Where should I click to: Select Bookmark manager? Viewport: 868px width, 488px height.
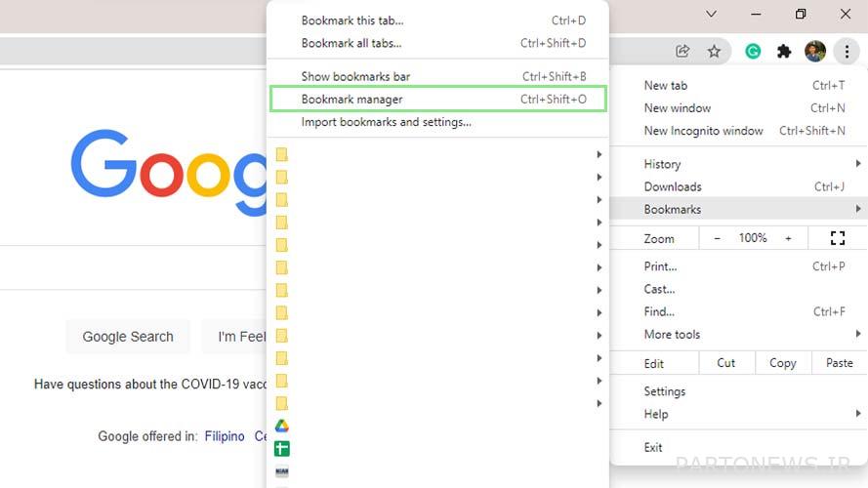[x=437, y=99]
